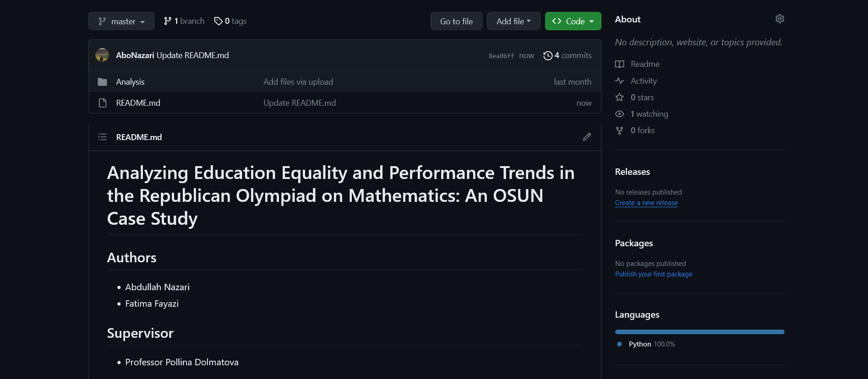
Task: Open the README outline list icon
Action: [x=102, y=137]
